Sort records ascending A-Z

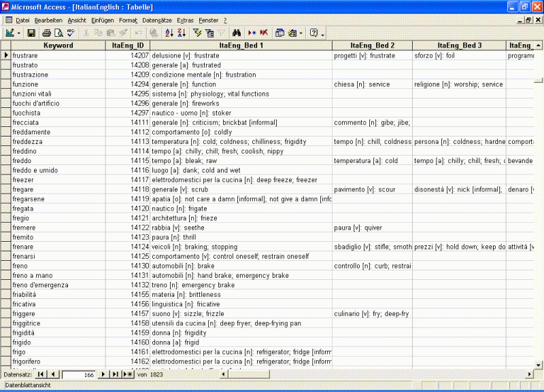169,33
